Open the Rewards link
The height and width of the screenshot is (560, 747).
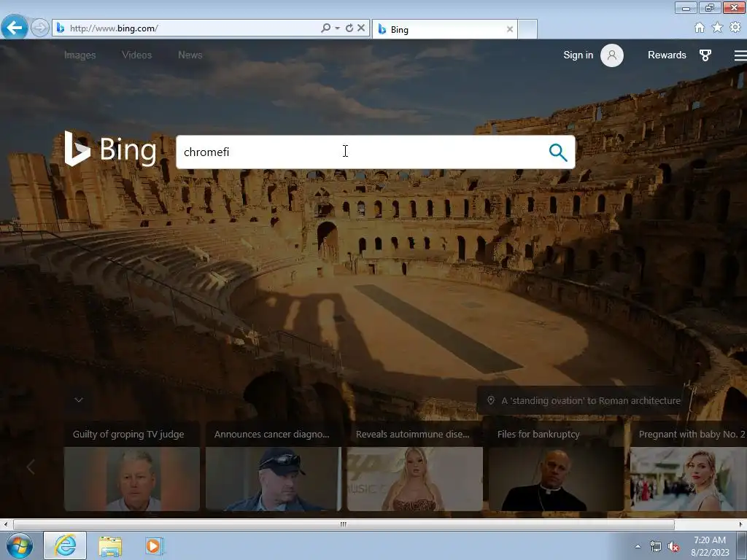click(x=667, y=55)
